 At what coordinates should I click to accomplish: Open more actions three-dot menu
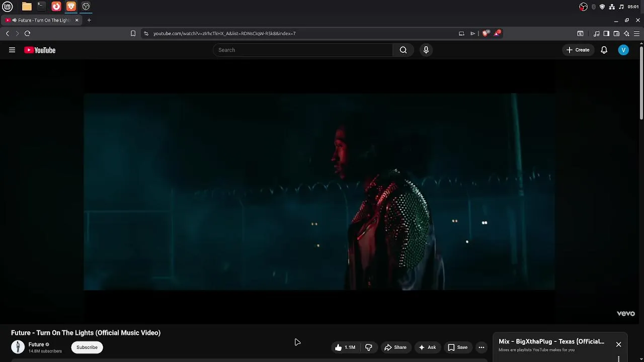pos(481,347)
